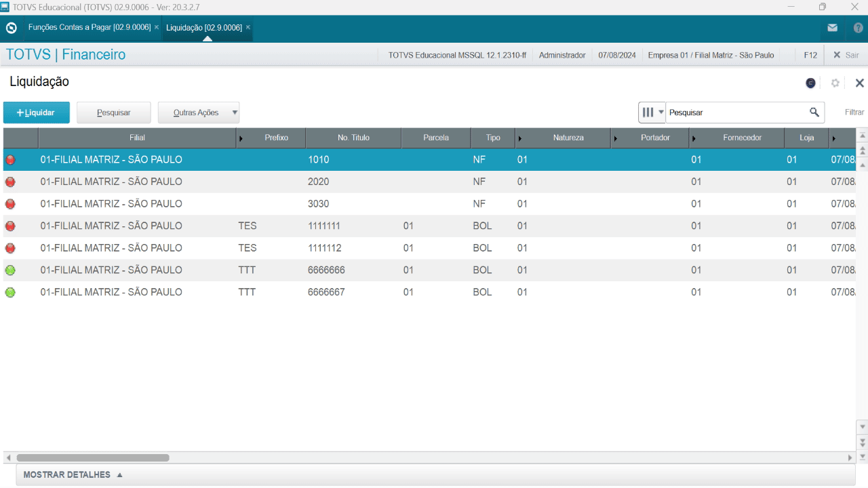The height and width of the screenshot is (488, 868).
Task: Click green status dot of title 6666666
Action: pyautogui.click(x=10, y=270)
